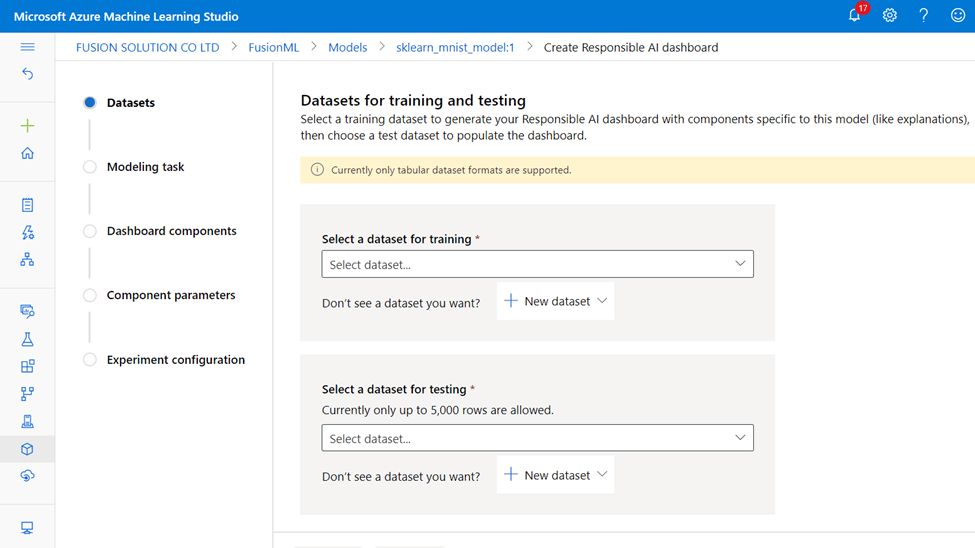Click 'Datasets for training and testing' heading
975x548 pixels.
(413, 100)
